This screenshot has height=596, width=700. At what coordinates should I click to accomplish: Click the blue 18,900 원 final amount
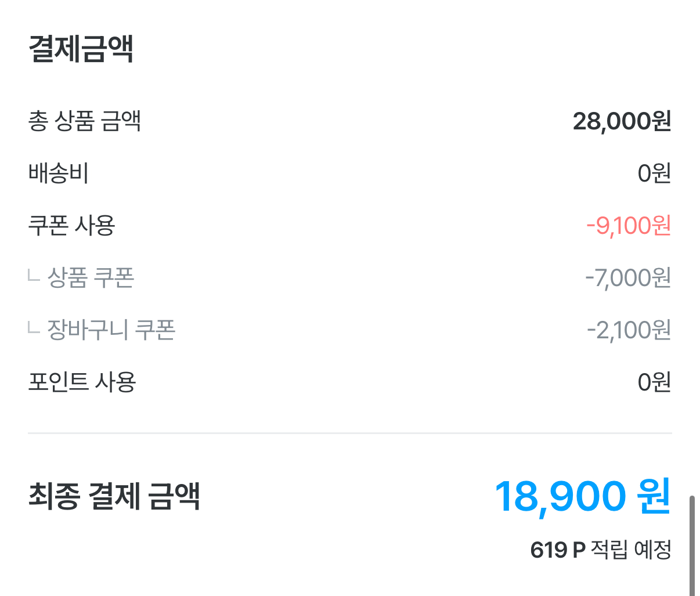[583, 497]
